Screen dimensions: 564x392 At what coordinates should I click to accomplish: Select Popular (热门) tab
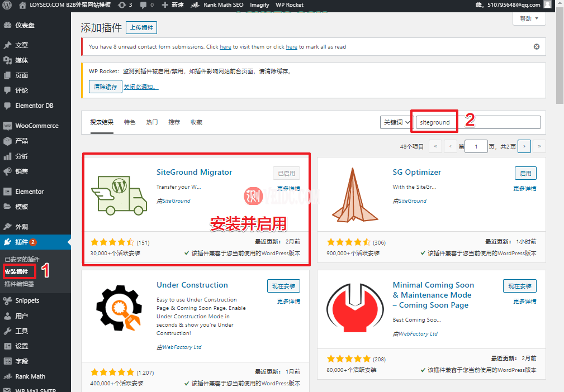click(152, 122)
